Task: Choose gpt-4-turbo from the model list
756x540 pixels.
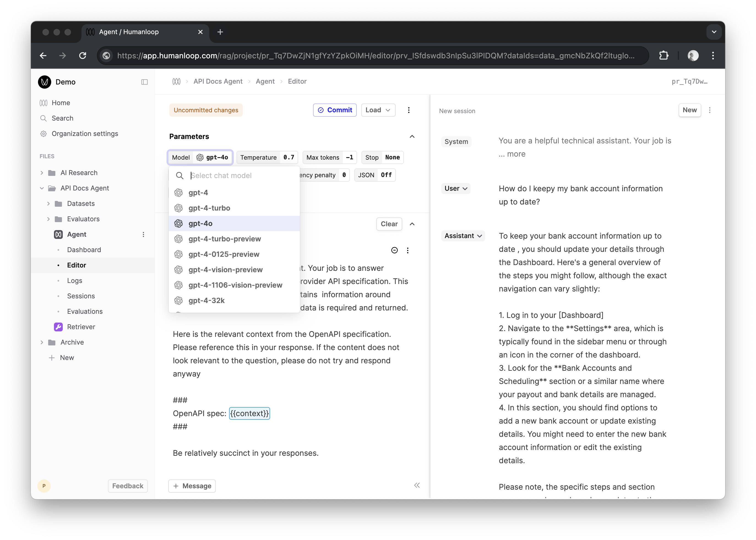Action: (234, 208)
